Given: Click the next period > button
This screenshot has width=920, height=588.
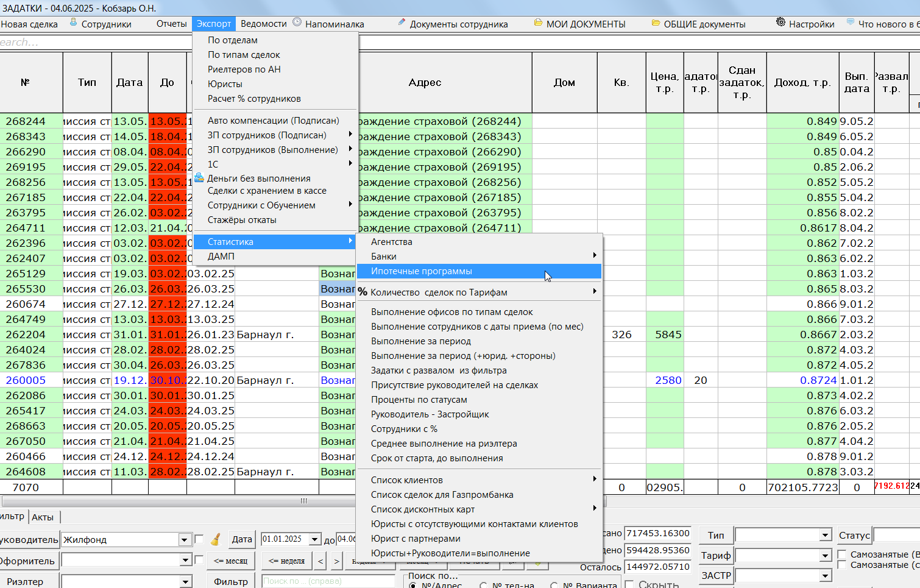Looking at the screenshot, I should pos(336,561).
